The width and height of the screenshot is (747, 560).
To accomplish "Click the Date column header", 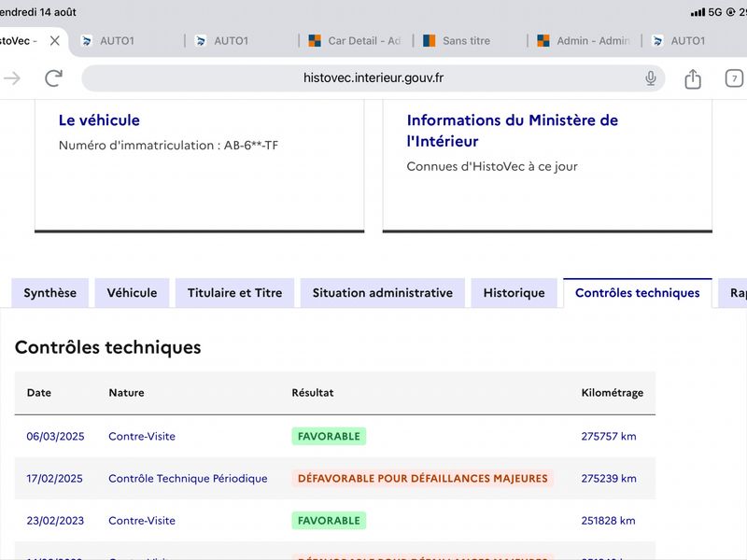I will 39,393.
